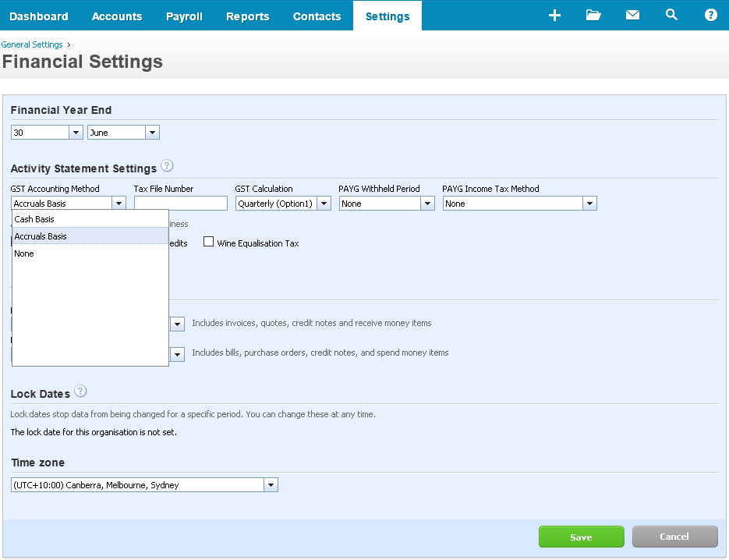
Task: Click help icon beside Activity Statement Settings
Action: coord(167,166)
